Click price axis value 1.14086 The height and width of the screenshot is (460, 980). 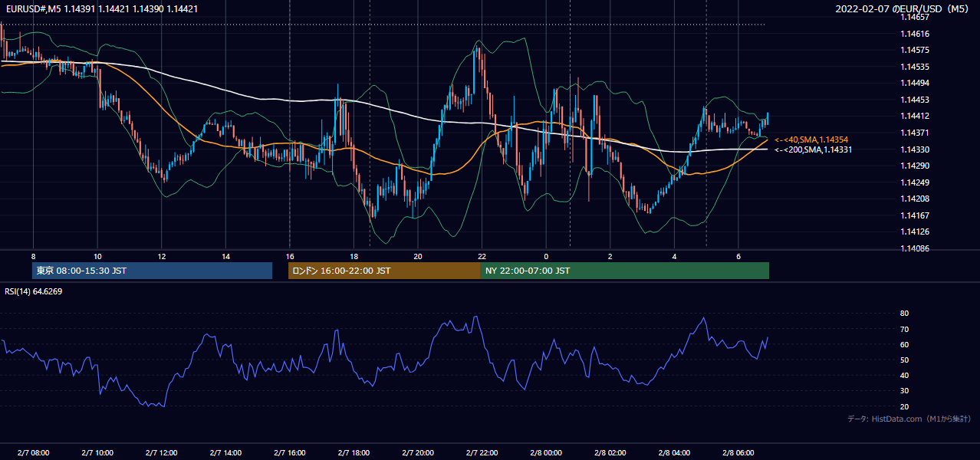pyautogui.click(x=914, y=248)
